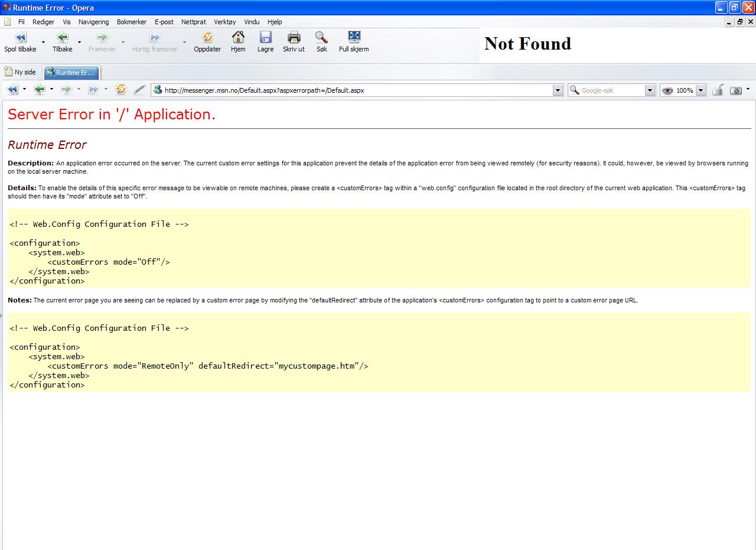Select the Runtime Error tab
The width and height of the screenshot is (756, 550).
click(71, 73)
